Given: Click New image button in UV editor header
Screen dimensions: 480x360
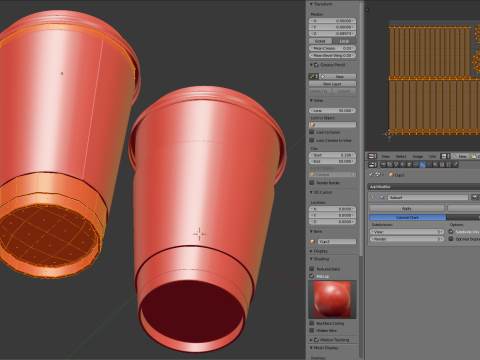Looking at the screenshot, I should [460, 156].
